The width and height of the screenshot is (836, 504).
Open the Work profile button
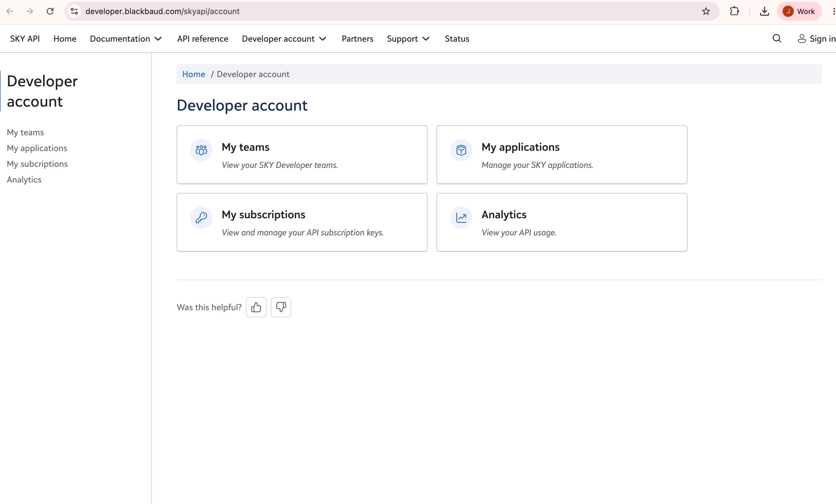tap(799, 11)
